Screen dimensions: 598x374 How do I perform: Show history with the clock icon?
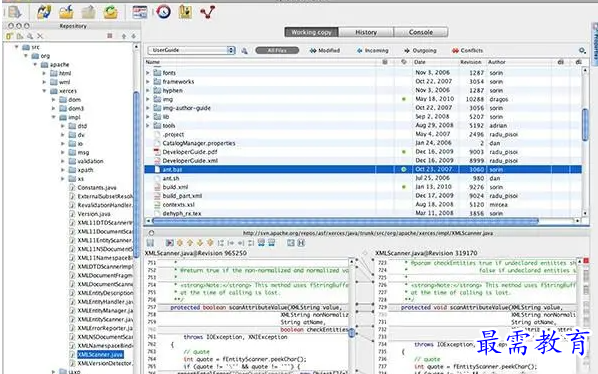click(x=164, y=12)
